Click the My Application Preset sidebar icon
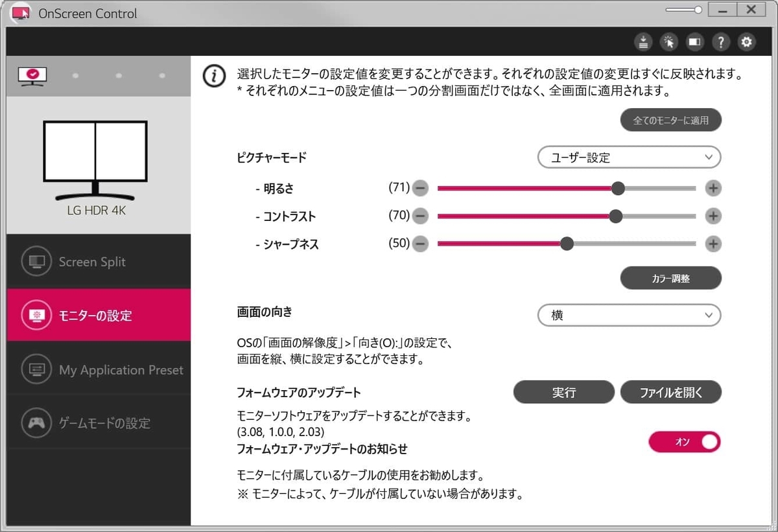Screen dimensions: 778x532 pyautogui.click(x=37, y=369)
